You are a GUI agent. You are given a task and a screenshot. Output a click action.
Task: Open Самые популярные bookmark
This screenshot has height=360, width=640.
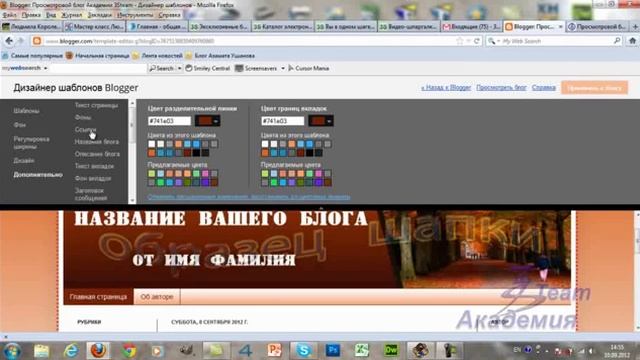click(x=32, y=56)
